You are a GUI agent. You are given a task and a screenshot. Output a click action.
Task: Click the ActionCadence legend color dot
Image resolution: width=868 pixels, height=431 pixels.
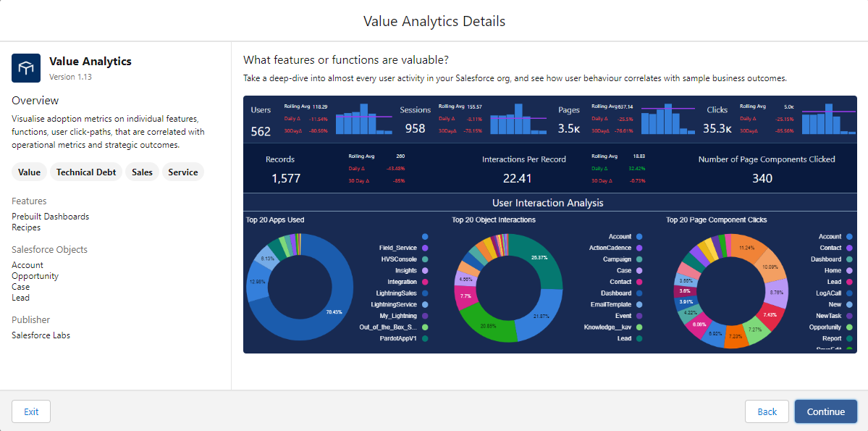pyautogui.click(x=639, y=248)
